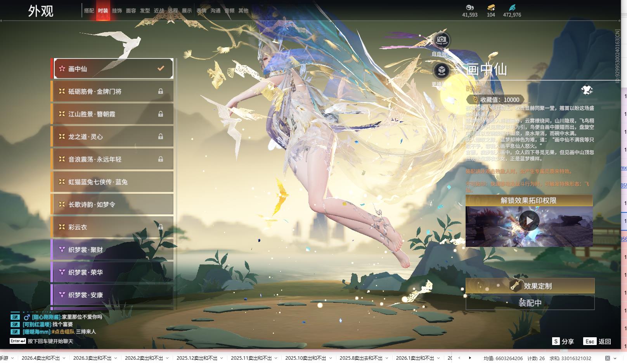
Task: Open the 2025.11卖出和不出 sheet tab dropdown arrow
Action: point(276,358)
